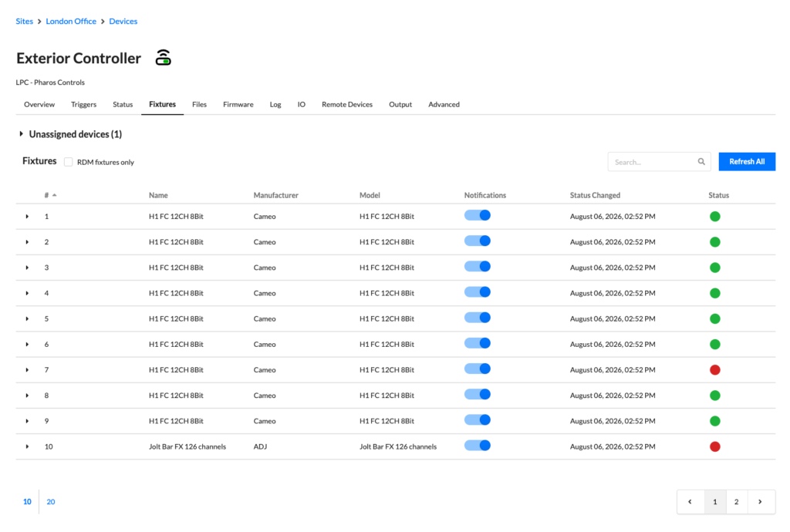
Task: Expand fixture row 4 details
Action: tap(27, 293)
